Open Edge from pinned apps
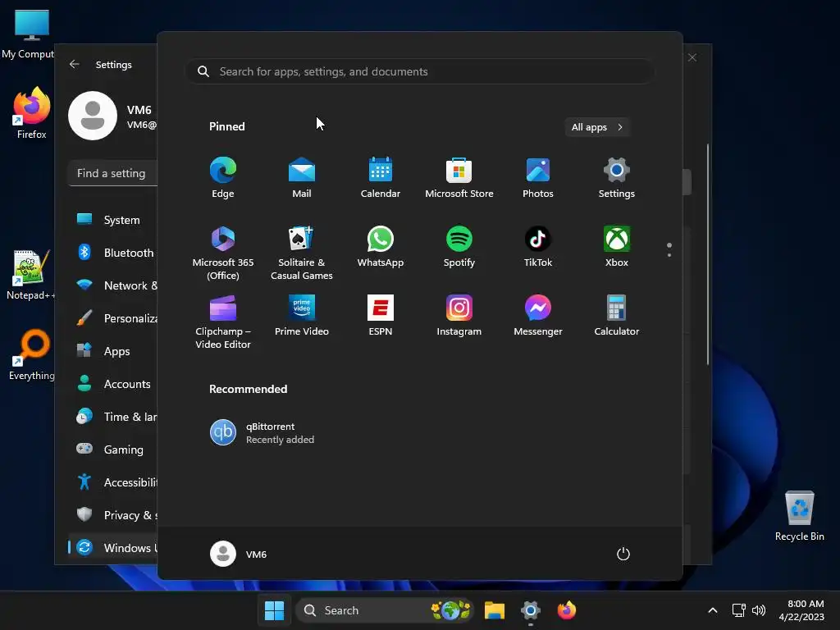Viewport: 840px width, 630px height. [223, 178]
